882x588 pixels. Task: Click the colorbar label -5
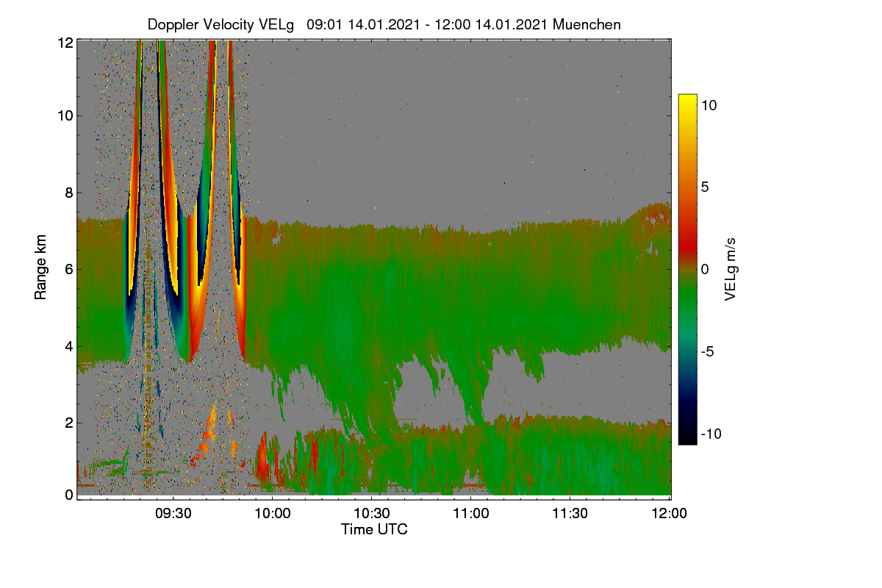[x=709, y=352]
